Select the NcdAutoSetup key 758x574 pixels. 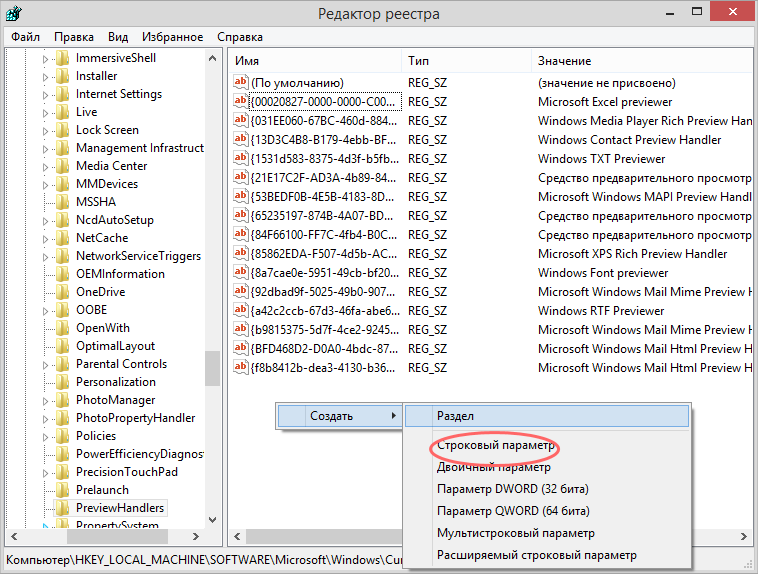coord(115,220)
